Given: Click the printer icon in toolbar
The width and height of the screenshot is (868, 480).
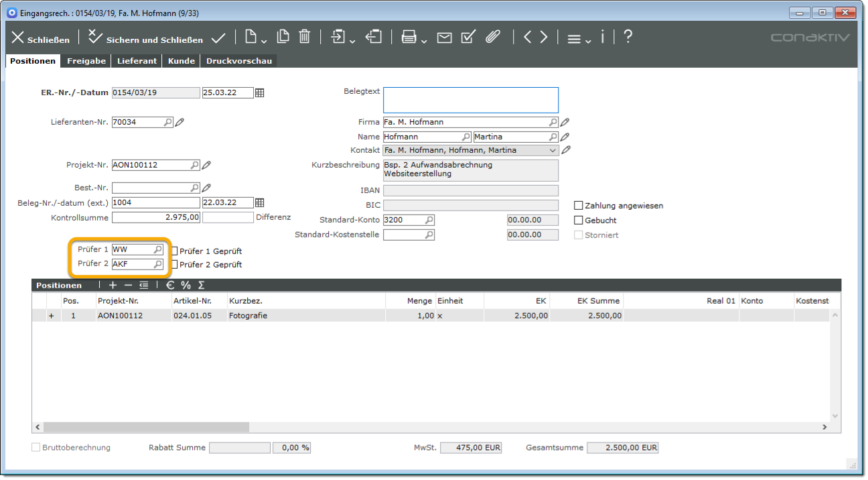Looking at the screenshot, I should coord(409,38).
